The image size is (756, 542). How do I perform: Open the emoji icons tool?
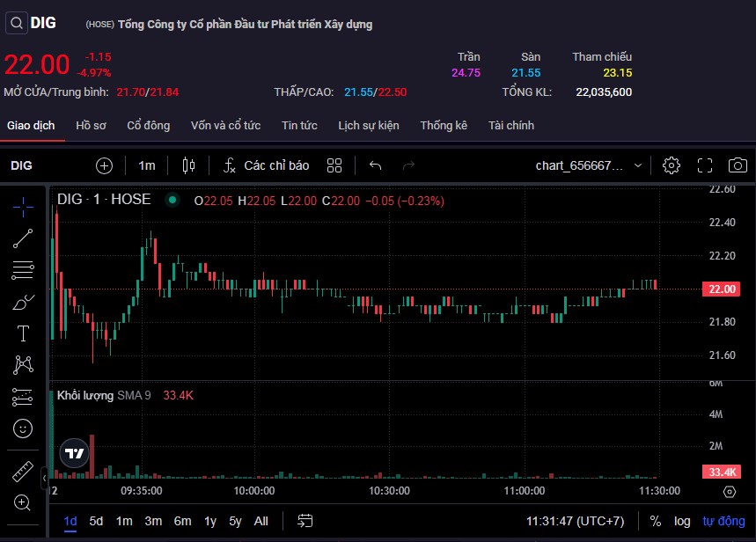tap(23, 428)
